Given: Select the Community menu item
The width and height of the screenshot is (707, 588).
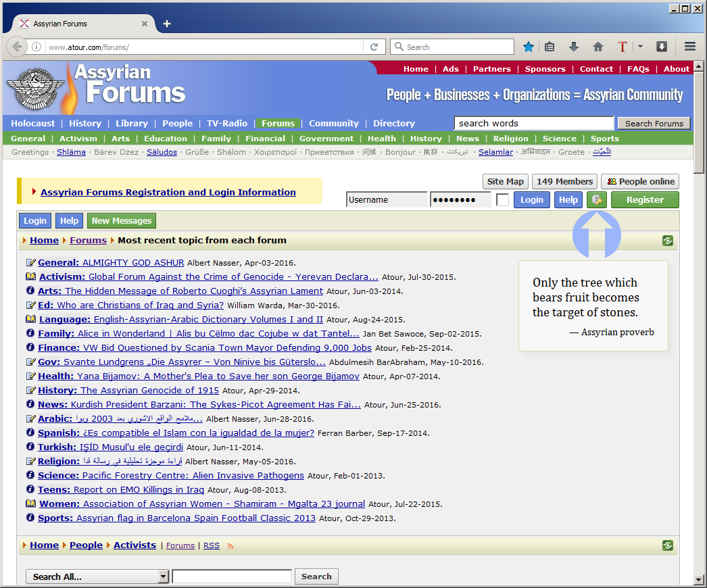Looking at the screenshot, I should (x=334, y=123).
